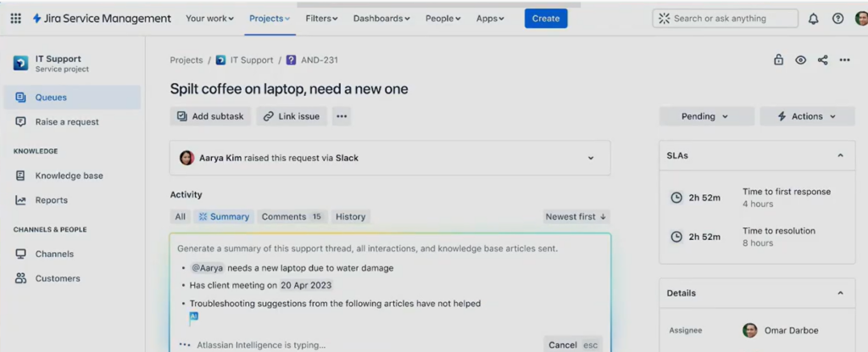Open the notifications bell
This screenshot has height=352, width=868.
[x=813, y=19]
